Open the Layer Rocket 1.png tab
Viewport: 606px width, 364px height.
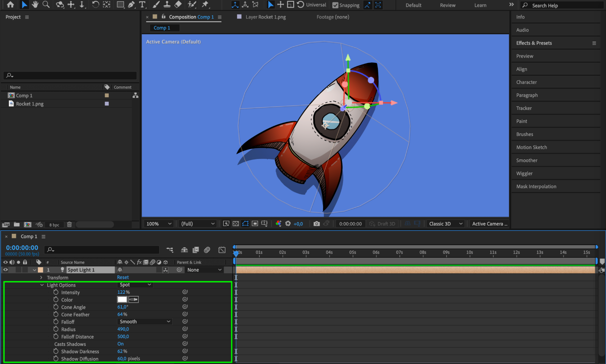[x=265, y=17]
